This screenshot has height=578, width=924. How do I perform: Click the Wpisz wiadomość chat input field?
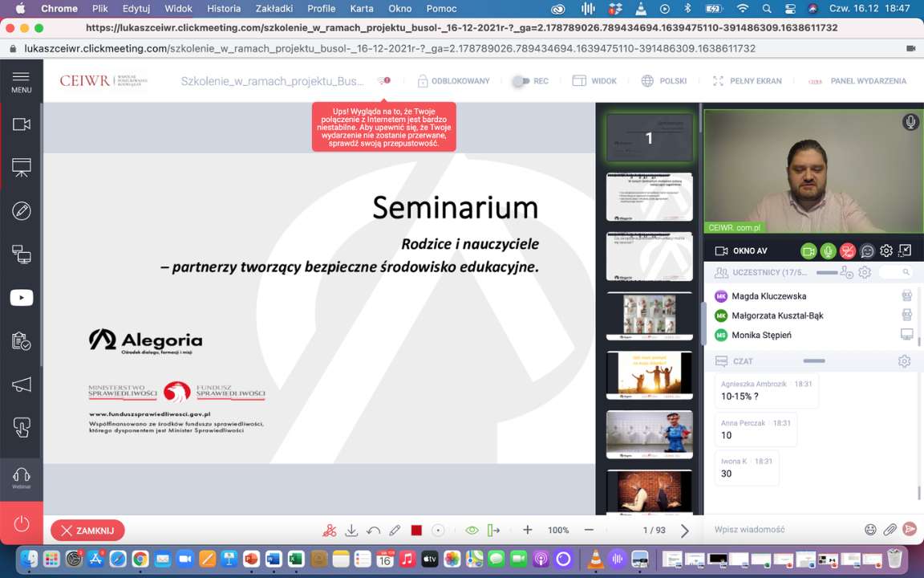[778, 530]
